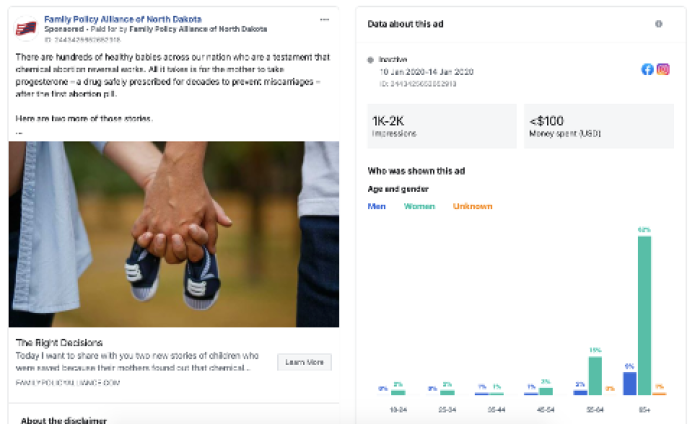Viewport: 700px width, 424px height.
Task: Click the women bar for 55-64 group
Action: [x=595, y=376]
